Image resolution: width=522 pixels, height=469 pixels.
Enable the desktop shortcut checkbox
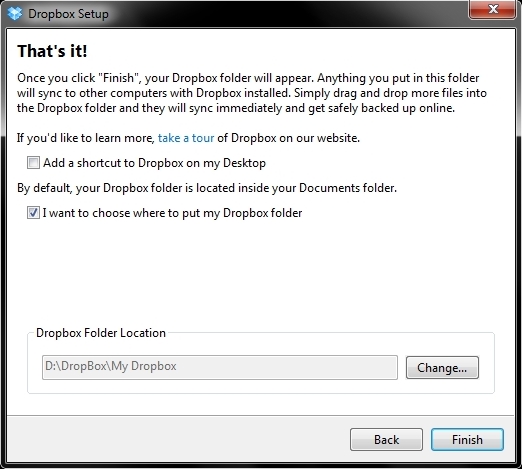[x=33, y=163]
